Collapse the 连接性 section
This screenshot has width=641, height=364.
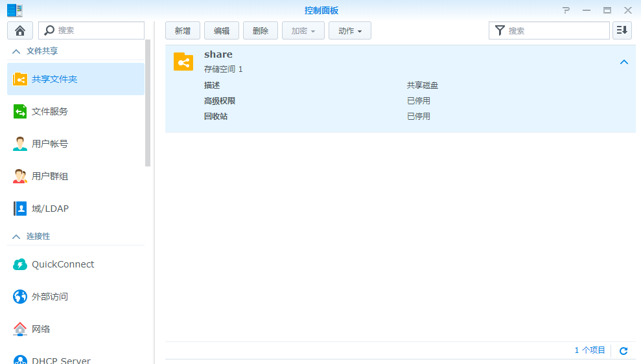pyautogui.click(x=16, y=236)
